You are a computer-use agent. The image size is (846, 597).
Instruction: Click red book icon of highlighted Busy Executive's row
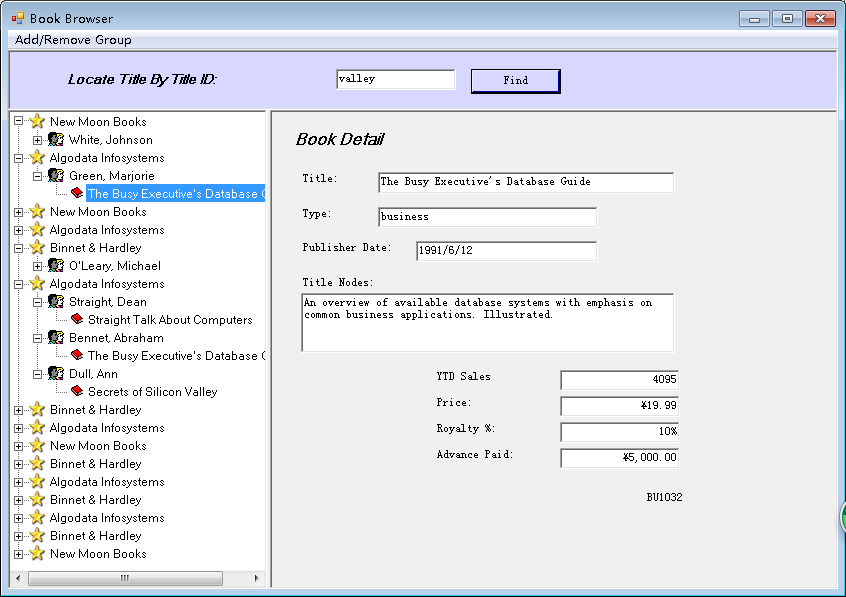77,193
